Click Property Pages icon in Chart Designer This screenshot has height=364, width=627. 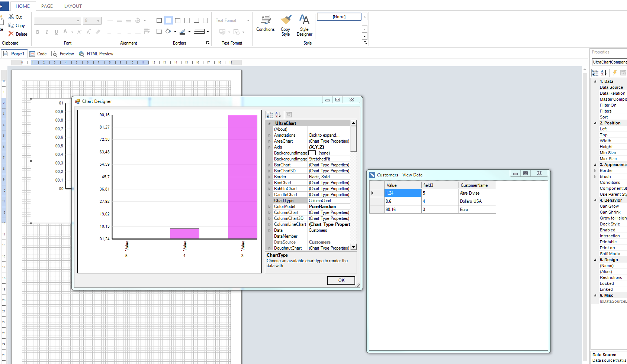click(289, 115)
